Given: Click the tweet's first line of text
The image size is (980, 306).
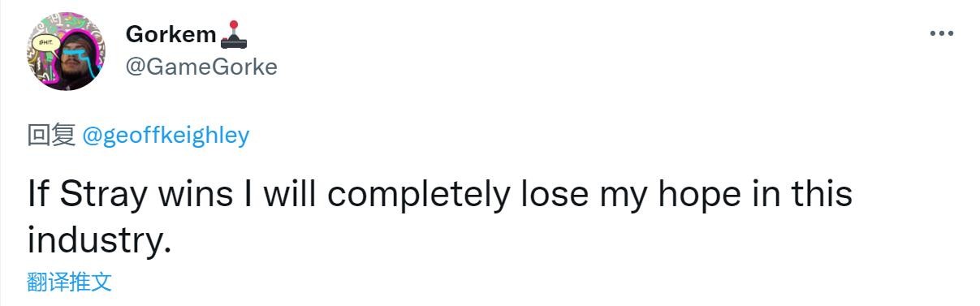Looking at the screenshot, I should tap(439, 196).
